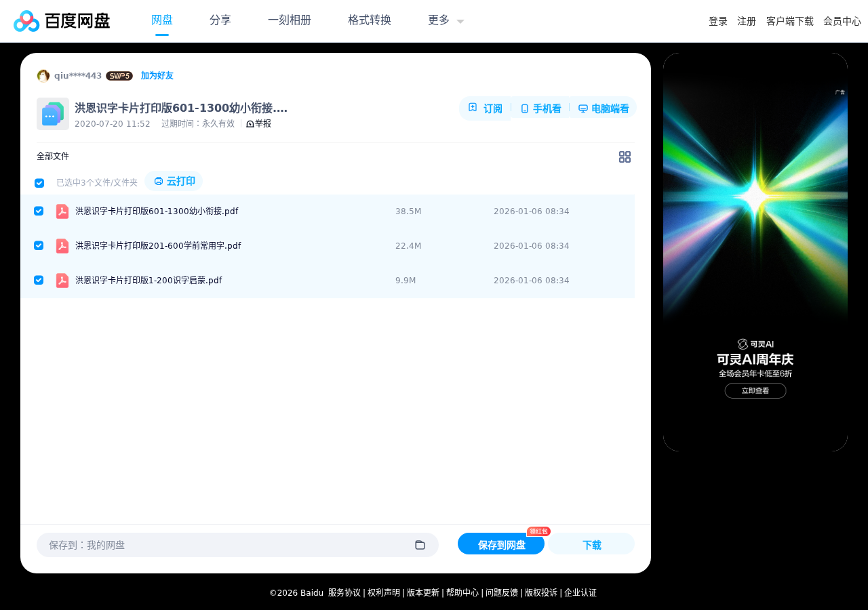Uncheck 洪恩识字卡片打印版601-1300幼小衔接.pdf checkbox
This screenshot has width=868, height=610.
coord(39,211)
